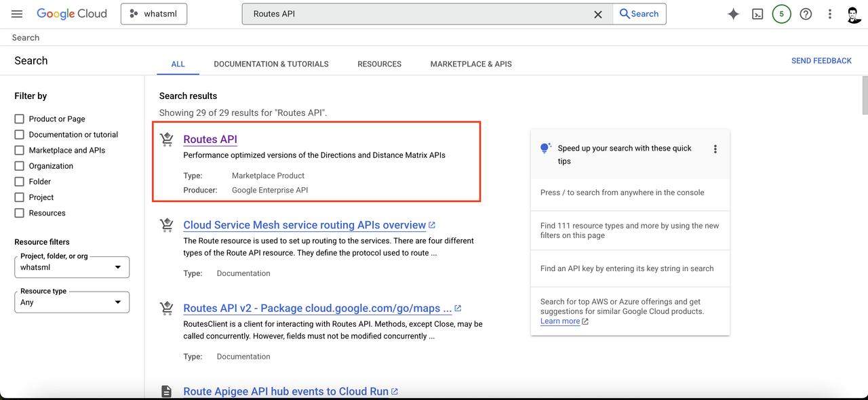Open the notifications badge showing 5
868x400 pixels.
coord(781,14)
